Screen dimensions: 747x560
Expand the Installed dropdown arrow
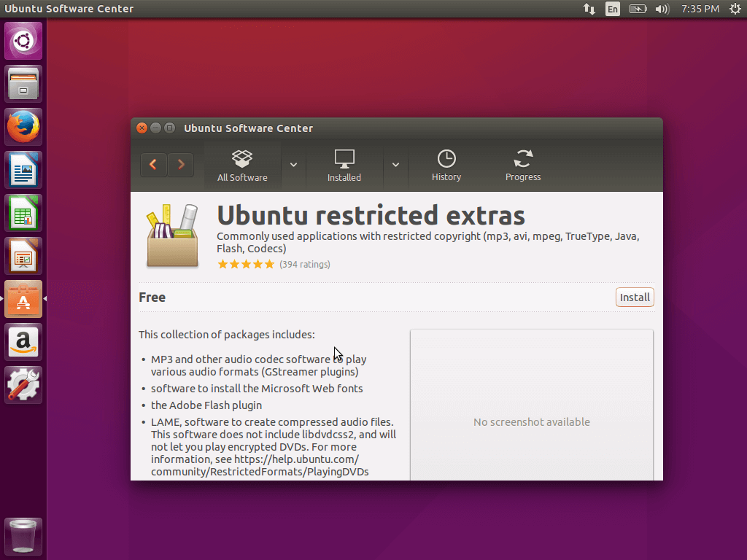395,165
